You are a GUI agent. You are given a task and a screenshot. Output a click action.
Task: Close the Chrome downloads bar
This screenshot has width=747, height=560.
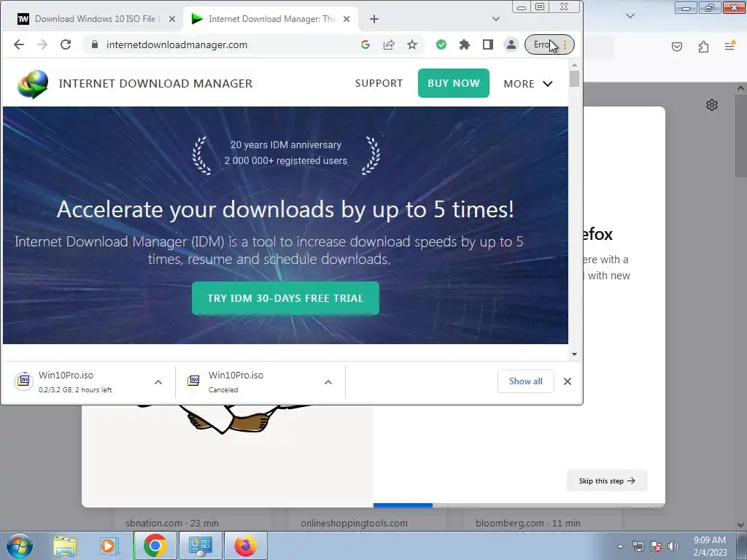click(568, 381)
